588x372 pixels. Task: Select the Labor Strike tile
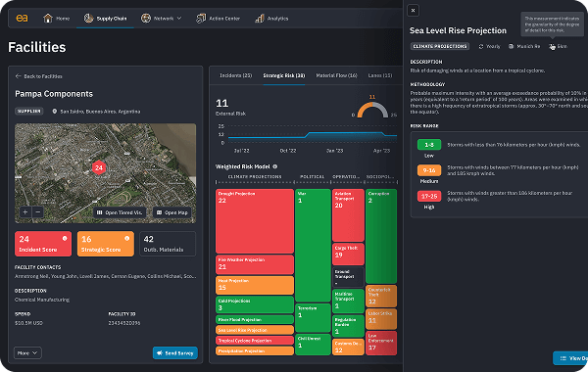(381, 319)
